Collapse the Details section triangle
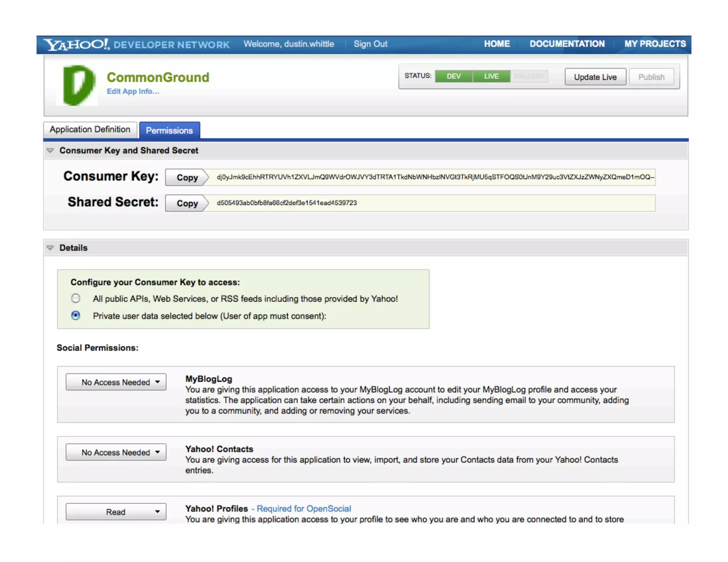Screen dimensions: 728x562 click(50, 248)
